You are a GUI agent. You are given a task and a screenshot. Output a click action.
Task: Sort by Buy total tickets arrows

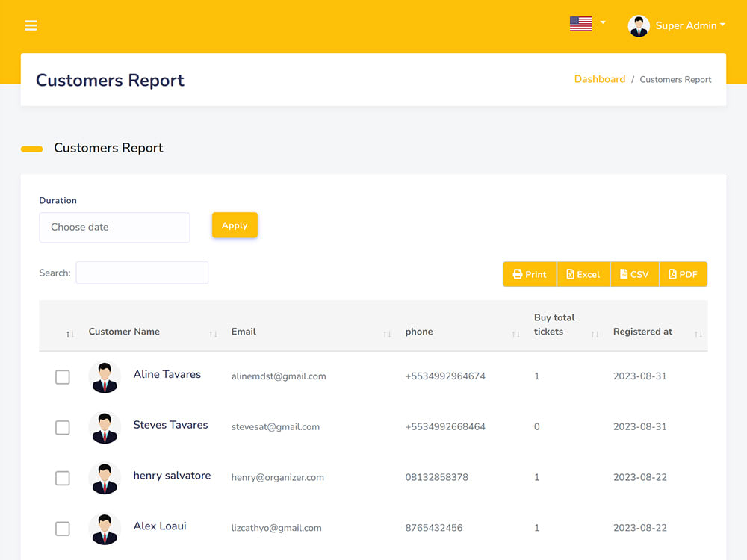pyautogui.click(x=595, y=335)
